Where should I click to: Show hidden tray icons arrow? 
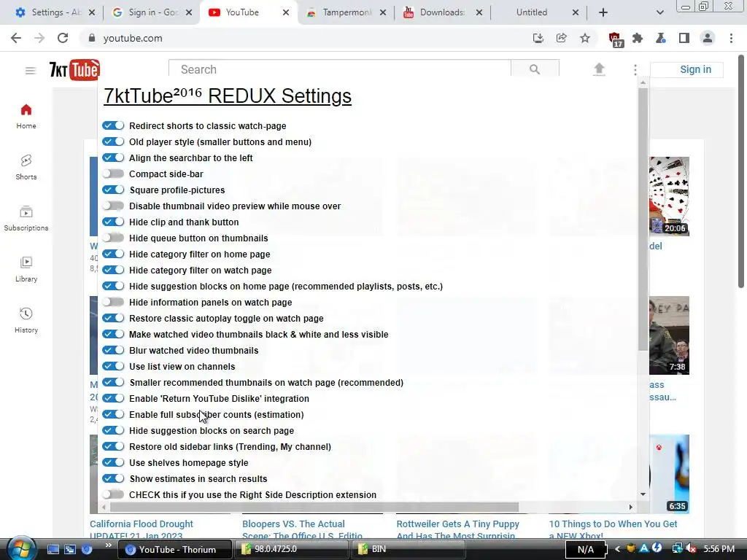tap(617, 549)
